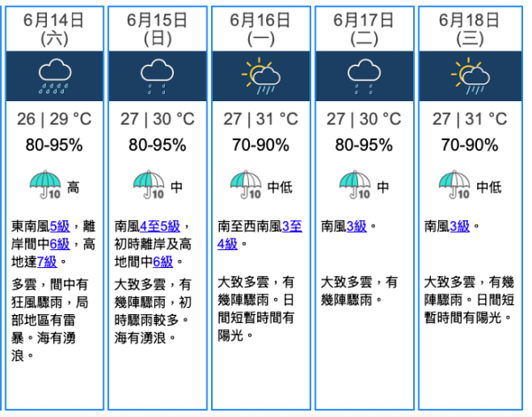Click June 15 umbrella icon rated 中
This screenshot has width=532, height=417.
point(149,185)
